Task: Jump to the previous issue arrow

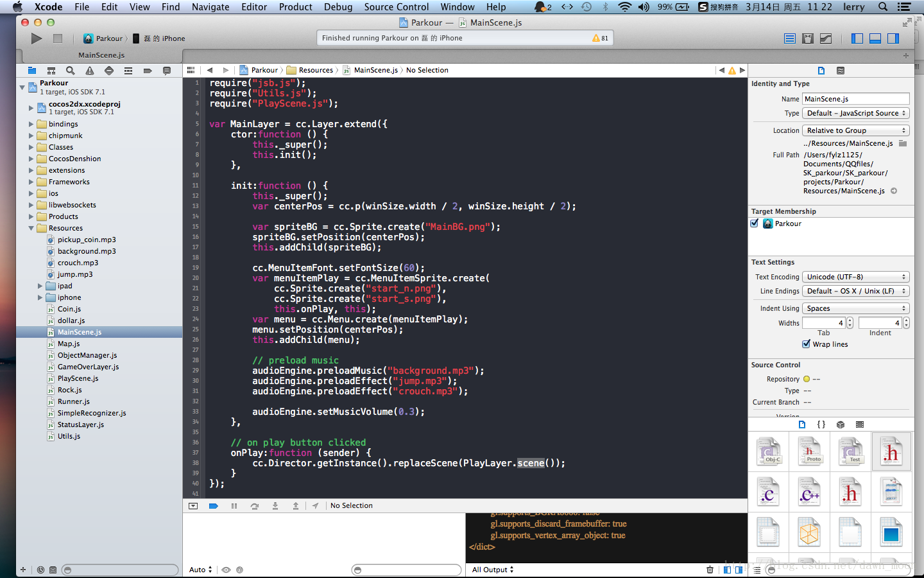Action: click(722, 70)
